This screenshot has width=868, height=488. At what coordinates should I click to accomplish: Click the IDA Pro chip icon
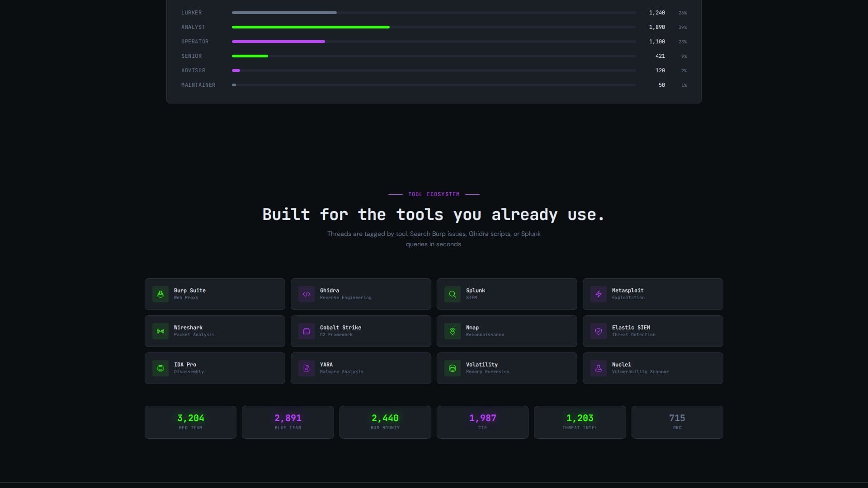[x=160, y=368]
